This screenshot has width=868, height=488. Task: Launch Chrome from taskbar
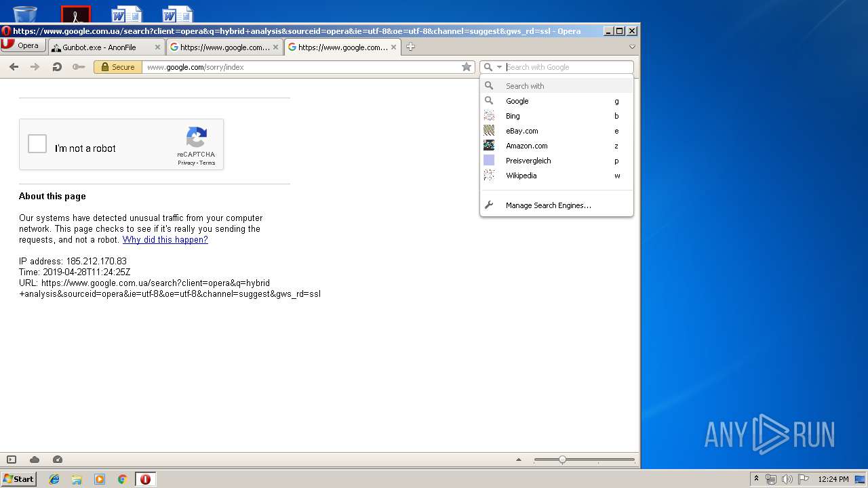pyautogui.click(x=122, y=479)
